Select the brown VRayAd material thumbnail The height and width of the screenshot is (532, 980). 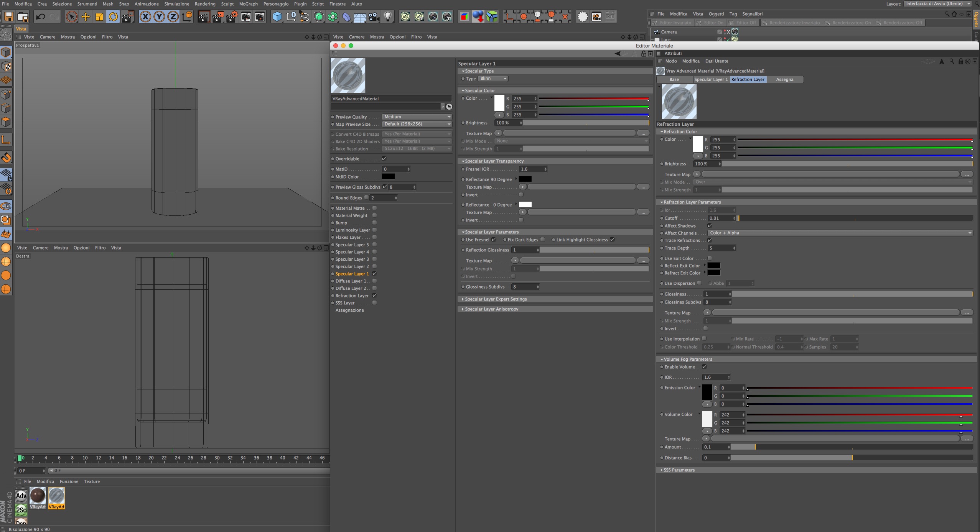click(38, 496)
